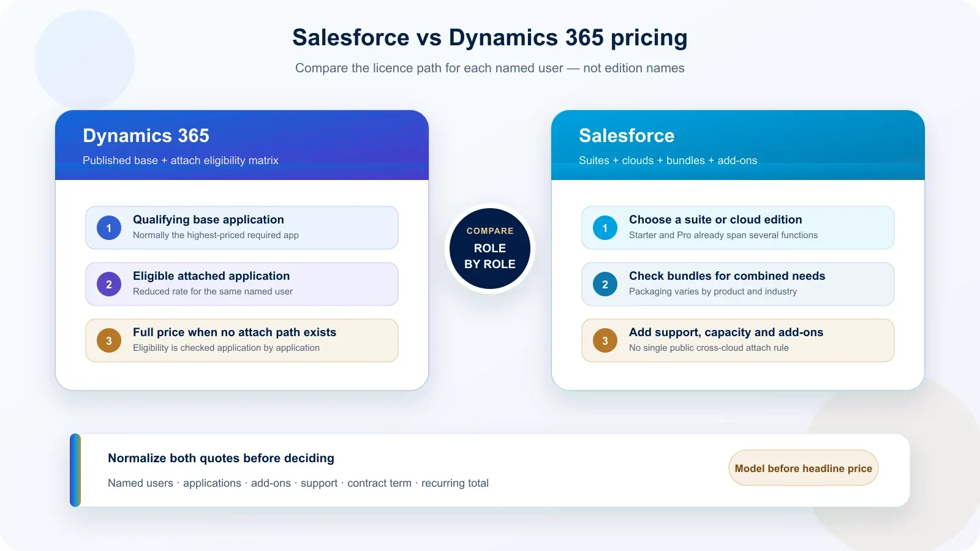Select recurring total in the bottom list

455,483
